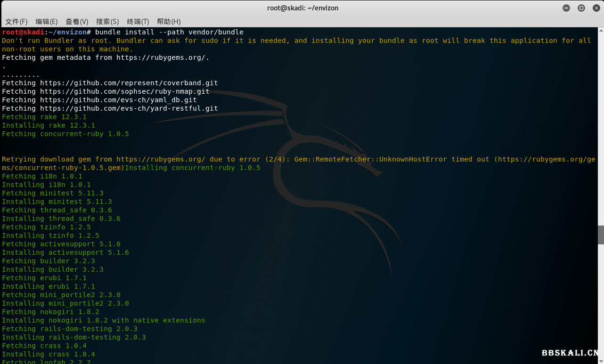Open the 搜索(S) menu
Image resolution: width=604 pixels, height=364 pixels.
point(107,22)
